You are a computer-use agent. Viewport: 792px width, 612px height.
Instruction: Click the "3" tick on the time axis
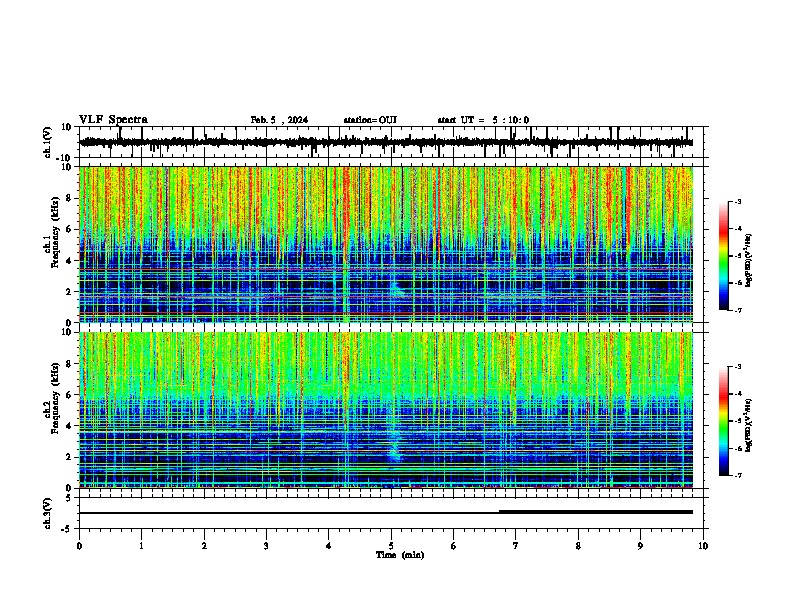point(266,546)
